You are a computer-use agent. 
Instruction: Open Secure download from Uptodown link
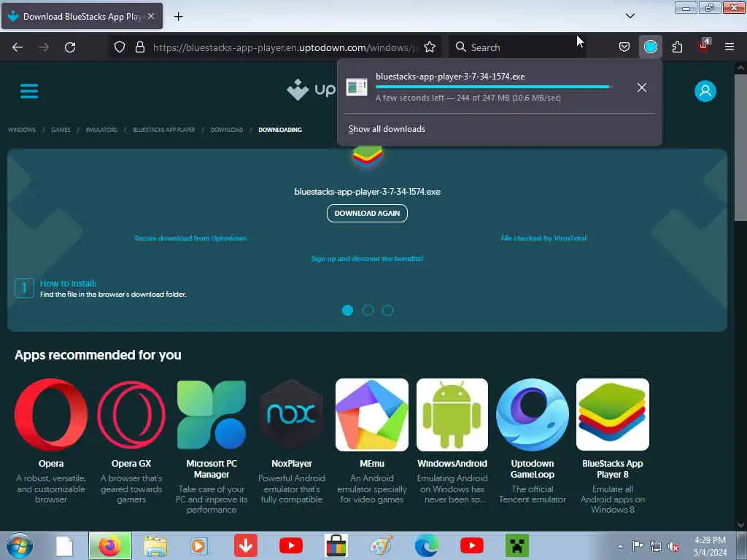(x=190, y=238)
